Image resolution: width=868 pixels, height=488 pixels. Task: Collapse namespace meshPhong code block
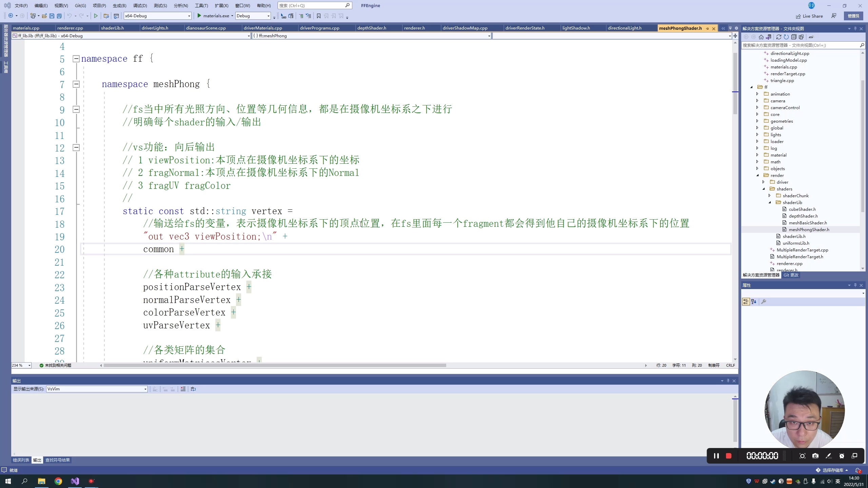click(x=76, y=84)
